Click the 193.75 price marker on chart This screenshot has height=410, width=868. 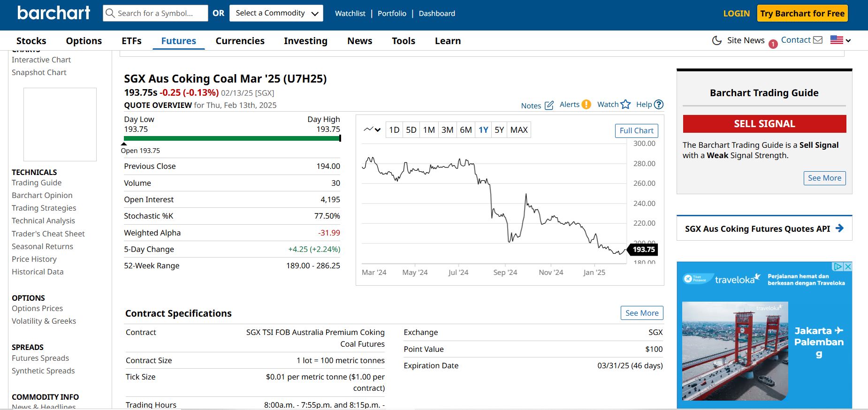[643, 250]
